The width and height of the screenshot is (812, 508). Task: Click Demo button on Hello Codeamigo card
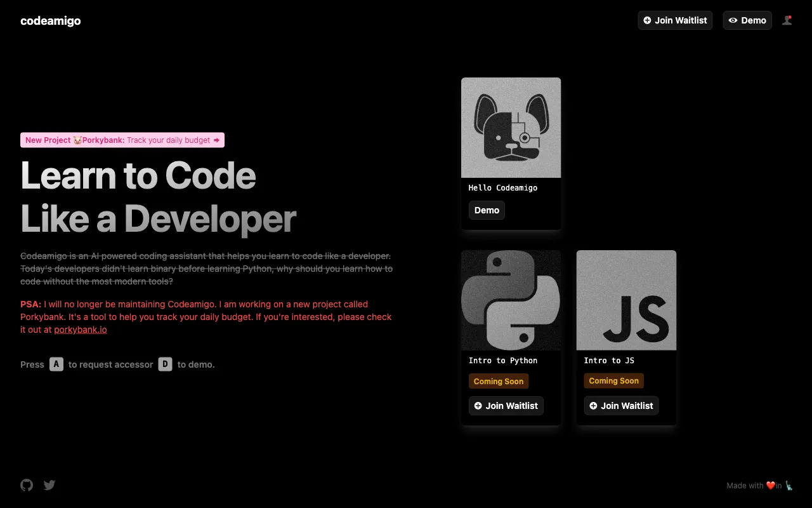point(487,210)
